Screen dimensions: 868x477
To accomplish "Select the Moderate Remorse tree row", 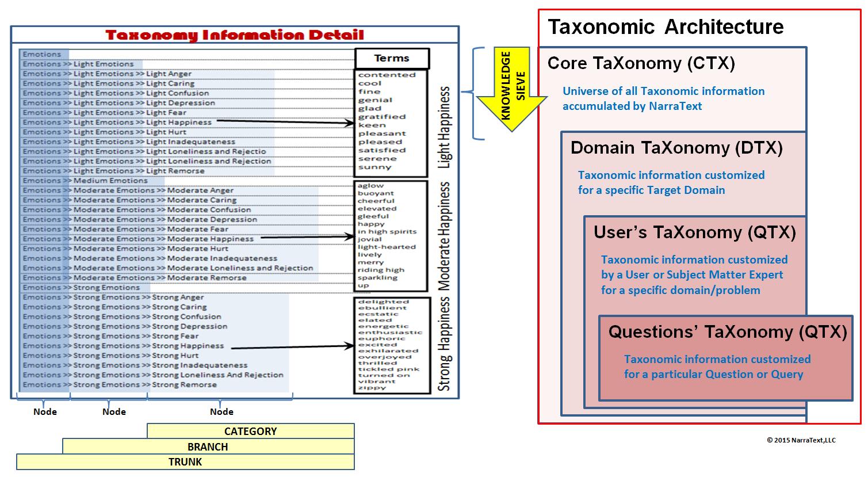I will [x=135, y=278].
